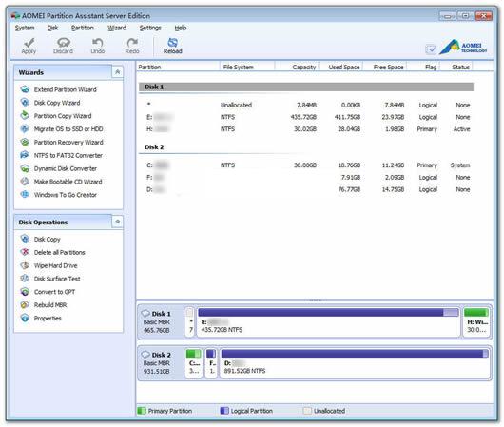Open the Partition menu
Image resolution: width=504 pixels, height=427 pixels.
[83, 28]
